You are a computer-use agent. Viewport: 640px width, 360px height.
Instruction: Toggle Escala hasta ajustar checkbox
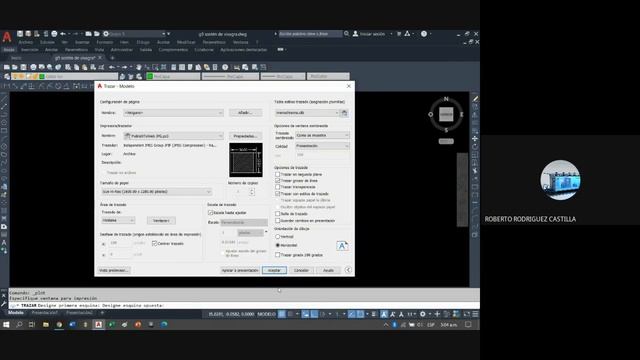pos(211,213)
